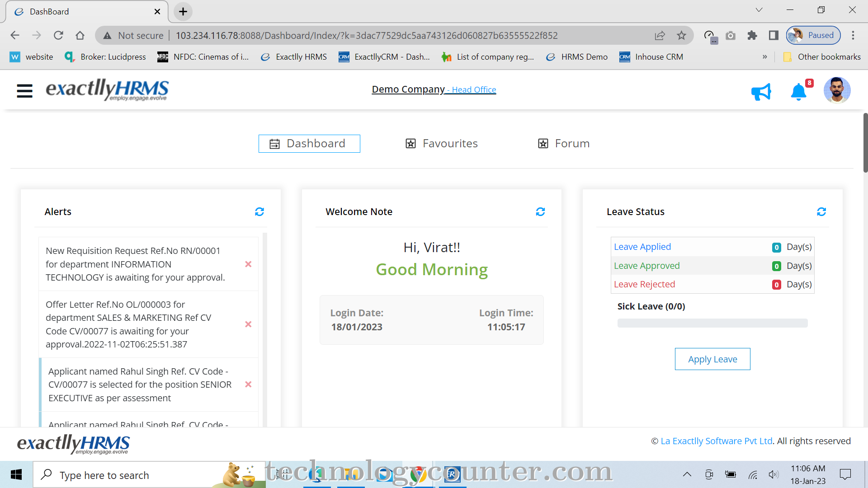
Task: Open the browser extensions puzzle icon
Action: click(752, 35)
